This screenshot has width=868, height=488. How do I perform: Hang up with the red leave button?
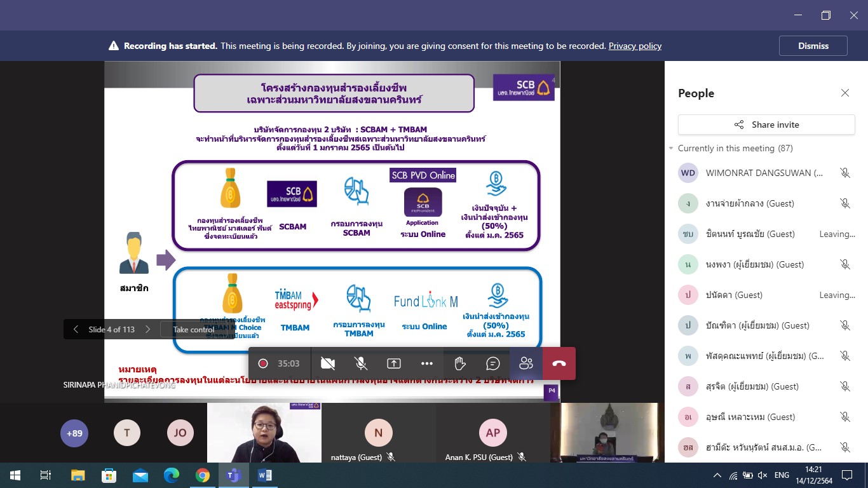(x=559, y=363)
